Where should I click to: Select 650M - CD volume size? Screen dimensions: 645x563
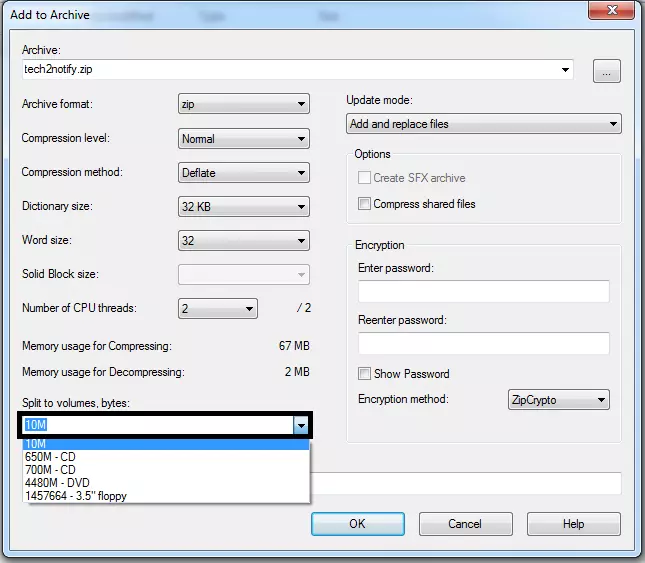pyautogui.click(x=166, y=457)
